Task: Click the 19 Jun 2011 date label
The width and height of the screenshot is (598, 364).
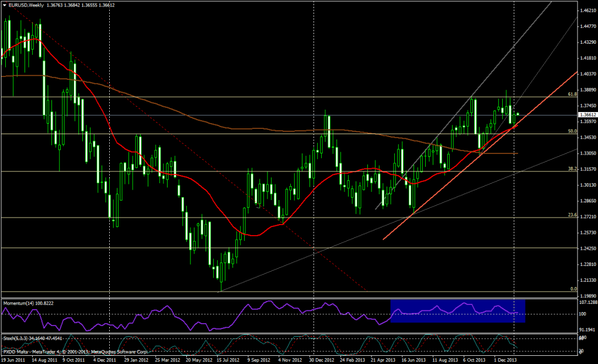Action: click(14, 360)
